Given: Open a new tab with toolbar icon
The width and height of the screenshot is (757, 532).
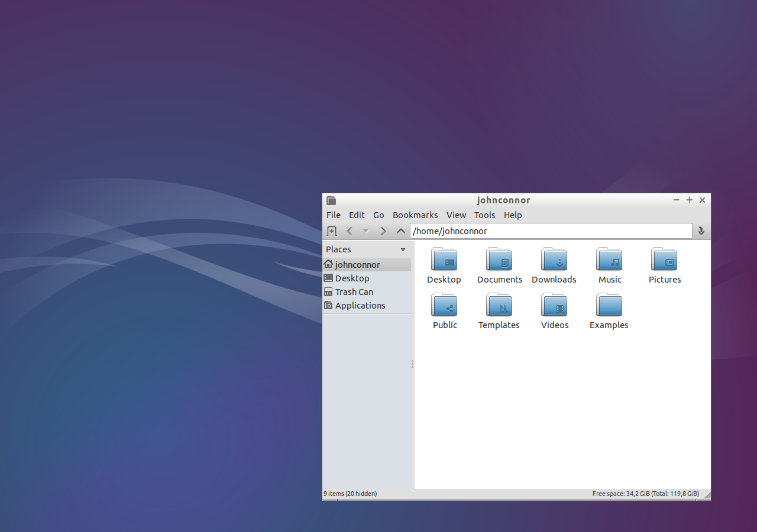Looking at the screenshot, I should pos(332,231).
